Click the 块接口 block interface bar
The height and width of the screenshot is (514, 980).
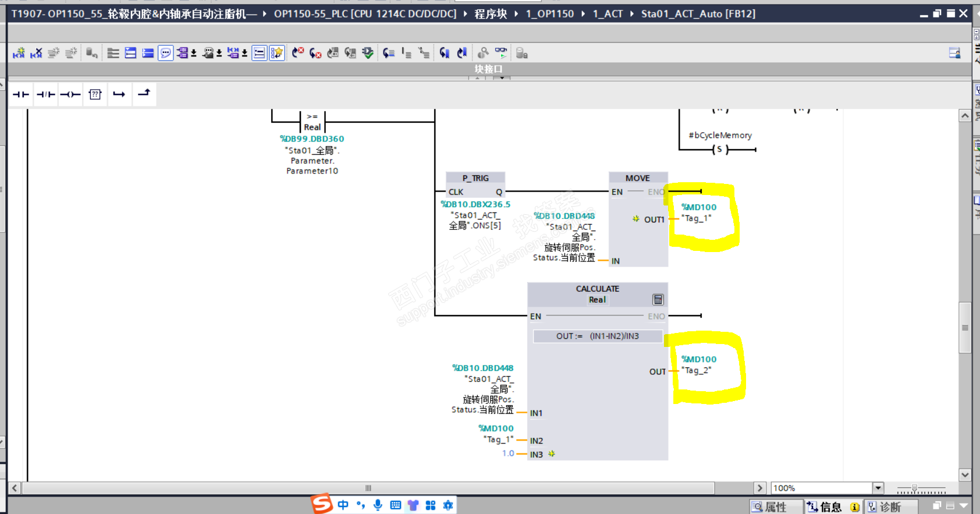pos(489,69)
